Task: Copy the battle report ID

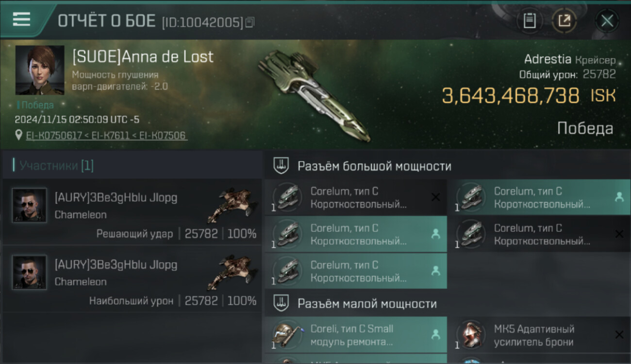Action: (250, 22)
